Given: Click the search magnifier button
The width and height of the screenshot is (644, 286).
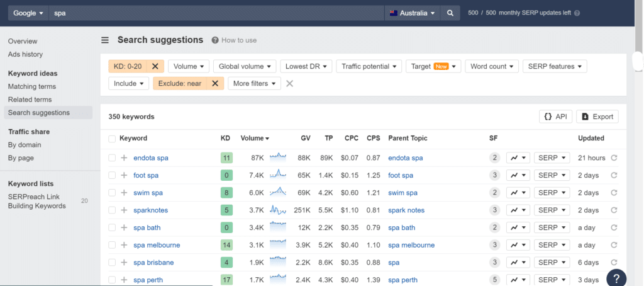Looking at the screenshot, I should tap(450, 13).
